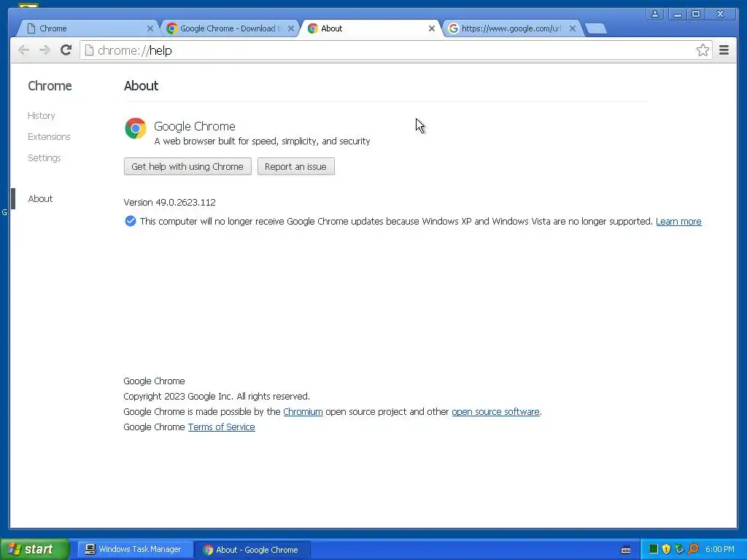
Task: Click the network connection tray icon
Action: (679, 549)
